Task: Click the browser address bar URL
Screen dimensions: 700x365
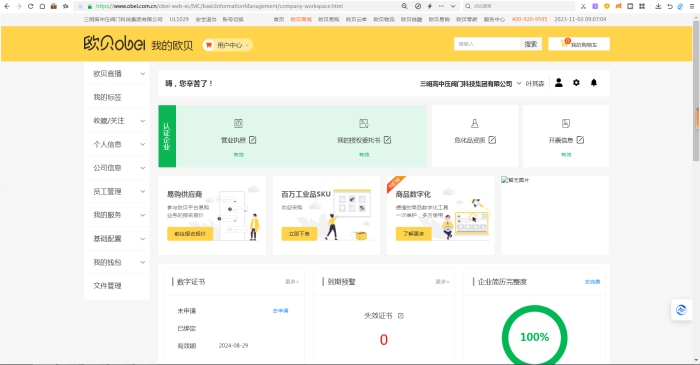Action: [219, 6]
